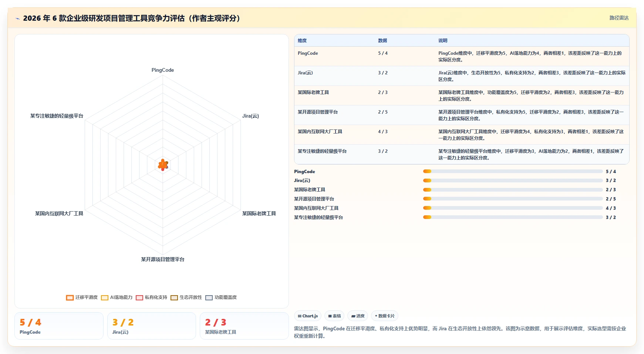The width and height of the screenshot is (644, 354).
Task: Click the 2 / 5 value beside the progress bars
Action: 611,199
